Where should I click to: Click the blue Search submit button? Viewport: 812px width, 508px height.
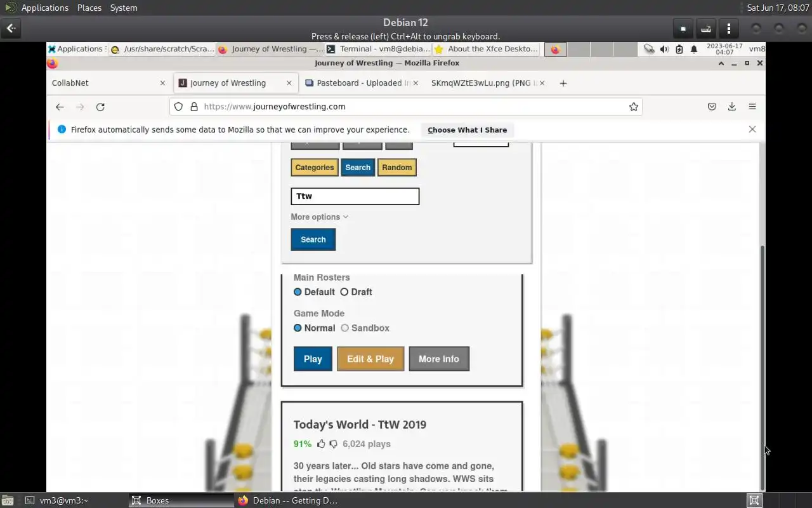313,239
